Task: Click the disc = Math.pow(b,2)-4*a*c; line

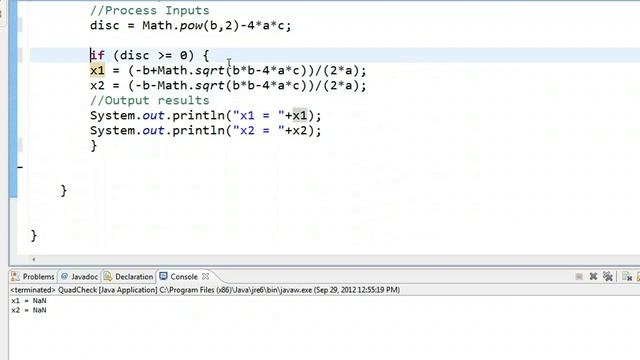Action: tap(191, 26)
